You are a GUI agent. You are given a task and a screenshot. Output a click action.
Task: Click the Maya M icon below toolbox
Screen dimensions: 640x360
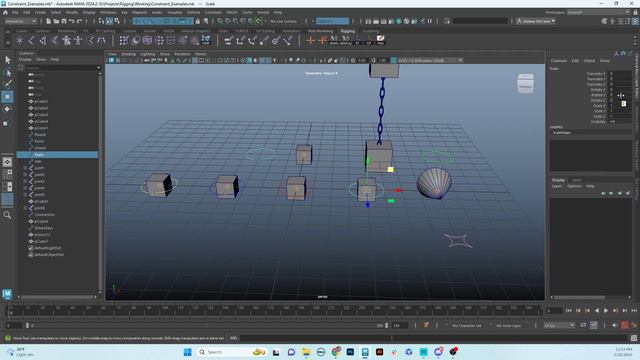tap(7, 293)
